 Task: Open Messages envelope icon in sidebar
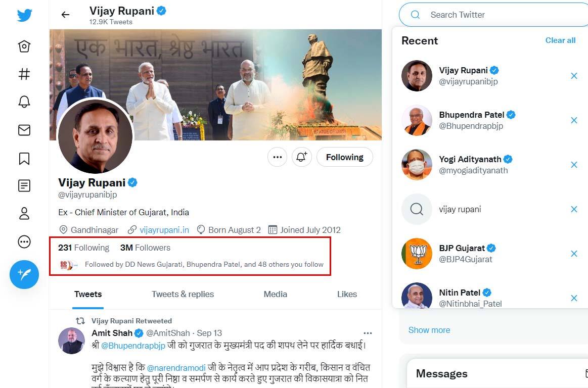[x=24, y=130]
